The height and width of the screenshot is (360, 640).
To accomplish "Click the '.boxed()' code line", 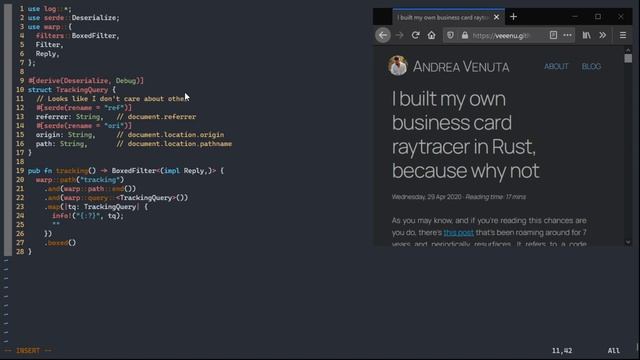I will (60, 242).
